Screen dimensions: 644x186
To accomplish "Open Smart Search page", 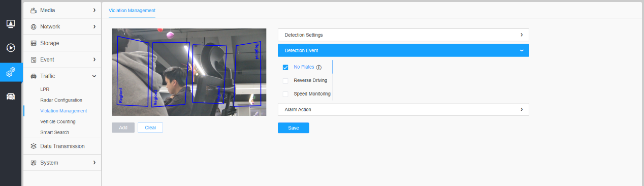I will pyautogui.click(x=54, y=132).
